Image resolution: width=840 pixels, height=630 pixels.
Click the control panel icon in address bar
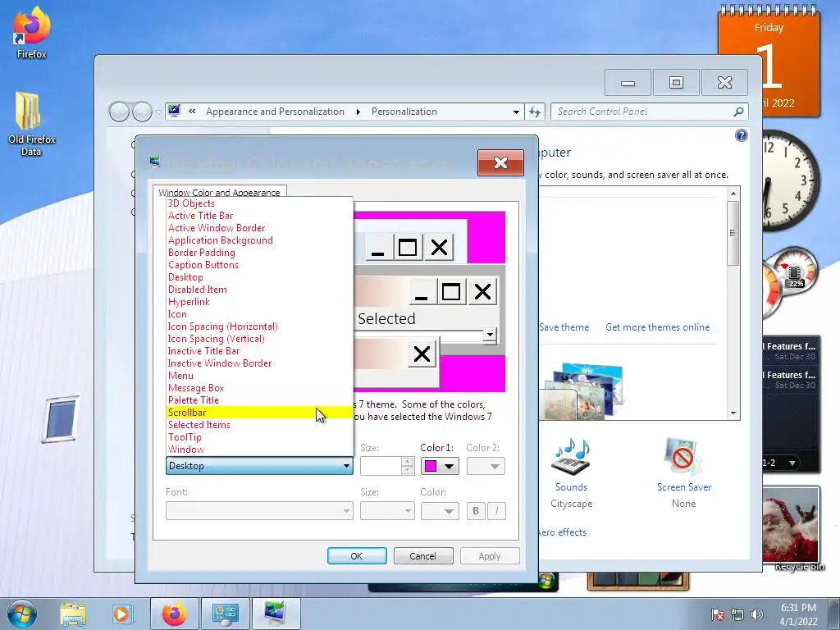[x=174, y=112]
